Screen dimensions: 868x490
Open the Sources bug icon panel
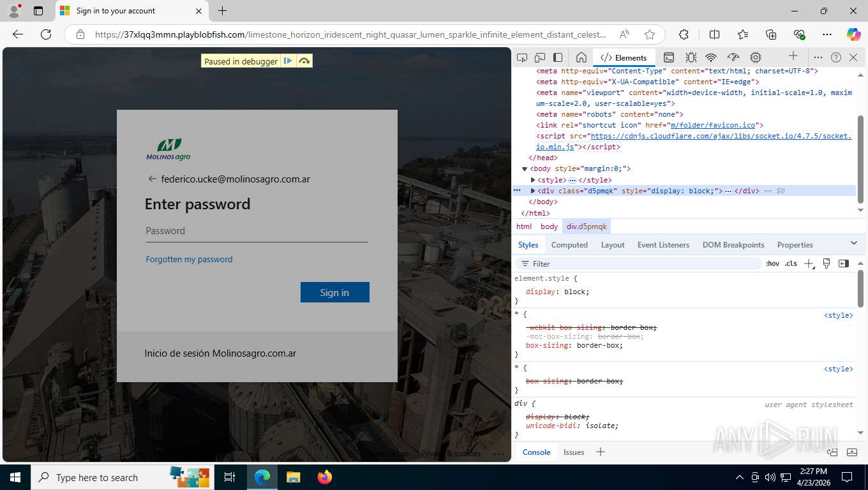[x=691, y=57]
